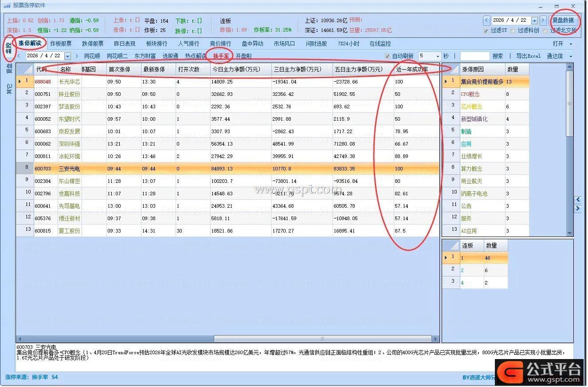Go to previous date in top-right picker
The image size is (588, 387).
tap(486, 20)
